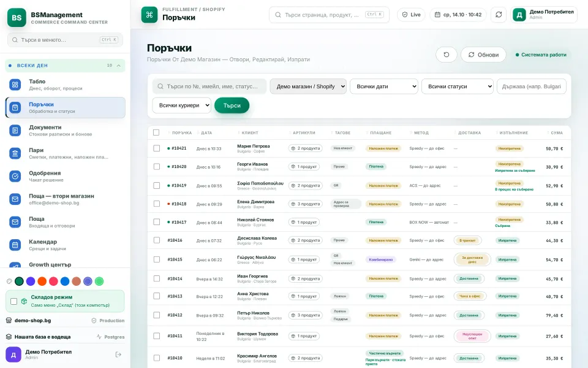Click the magnifier icon in the menu search
The image size is (588, 368).
(15, 40)
